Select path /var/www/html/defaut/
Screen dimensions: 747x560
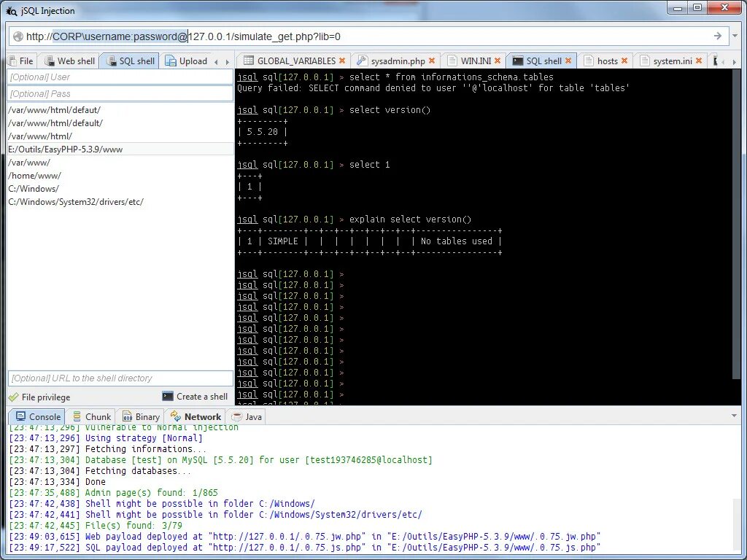point(120,110)
